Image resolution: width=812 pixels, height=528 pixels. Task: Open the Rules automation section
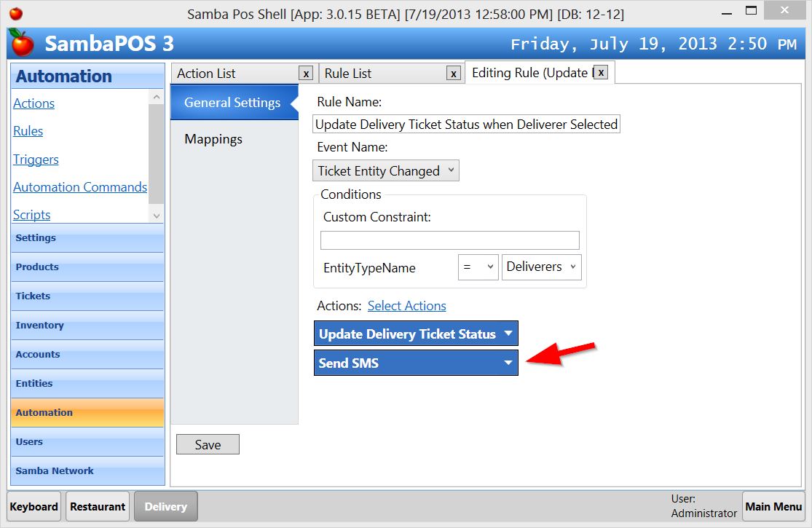pyautogui.click(x=28, y=131)
